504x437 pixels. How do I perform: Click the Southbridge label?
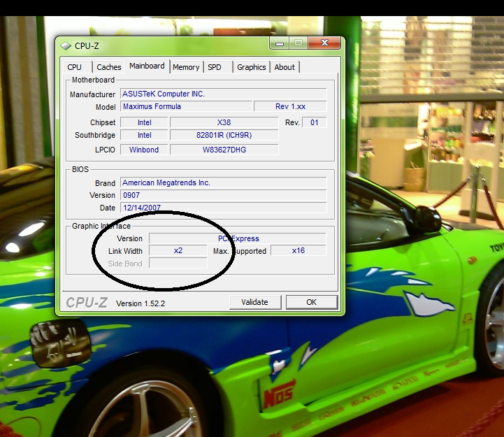point(95,136)
